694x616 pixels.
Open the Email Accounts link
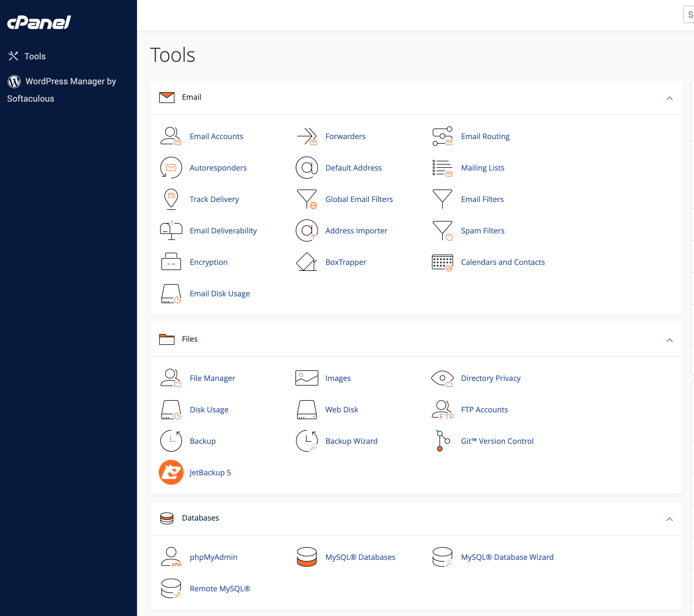(216, 136)
